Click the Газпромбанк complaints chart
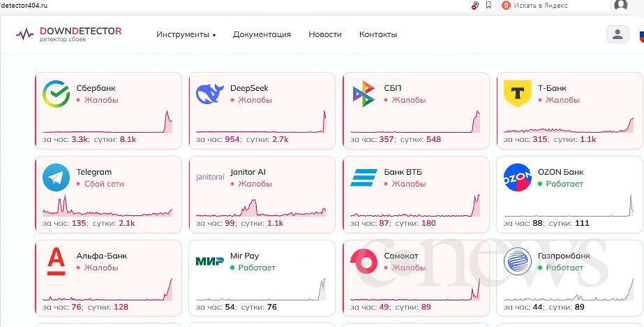Viewport: 644px width, 327px height. click(565, 289)
